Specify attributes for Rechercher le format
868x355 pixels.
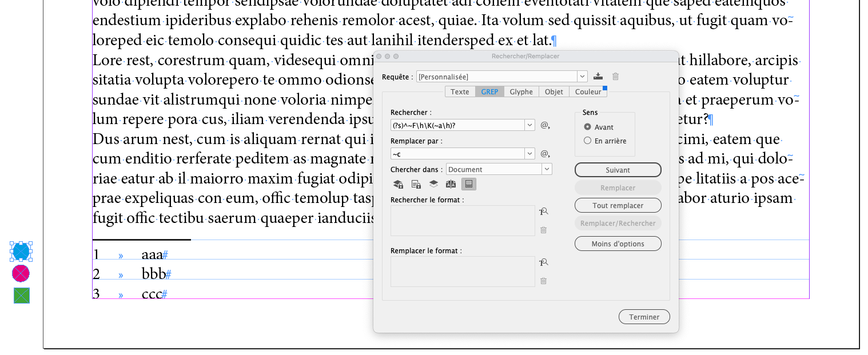coord(543,211)
